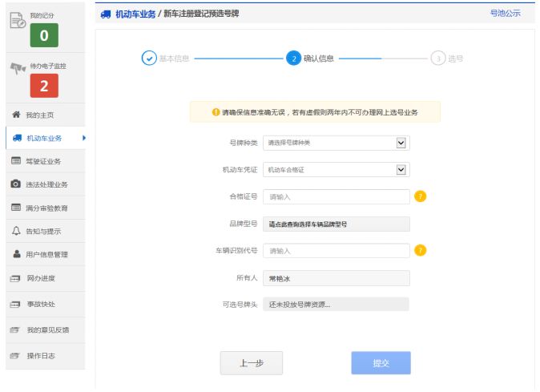This screenshot has height=392, width=540.
Task: Open 告知与提示 menu item
Action: click(x=46, y=231)
